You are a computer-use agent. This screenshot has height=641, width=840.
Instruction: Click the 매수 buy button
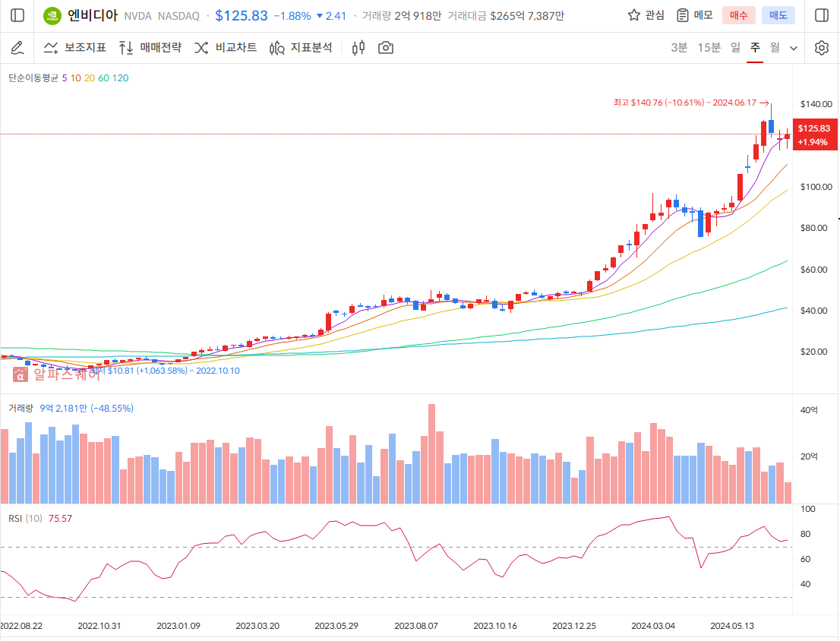[x=739, y=15]
